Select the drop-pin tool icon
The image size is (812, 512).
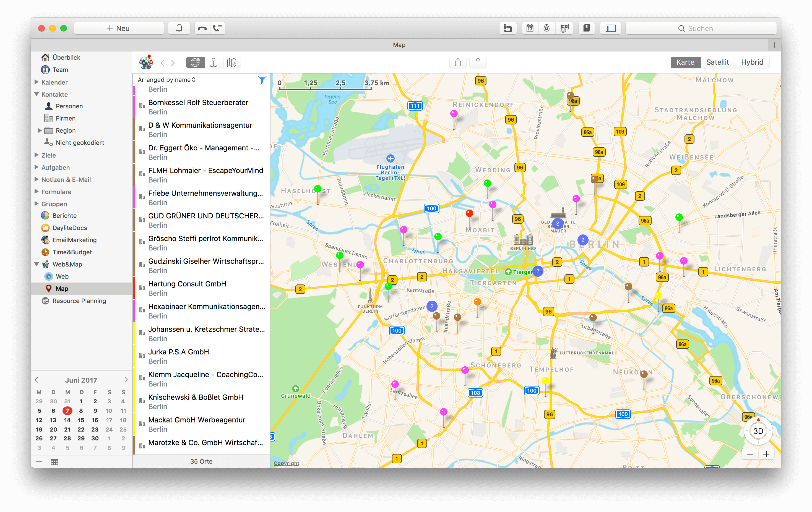(x=478, y=62)
